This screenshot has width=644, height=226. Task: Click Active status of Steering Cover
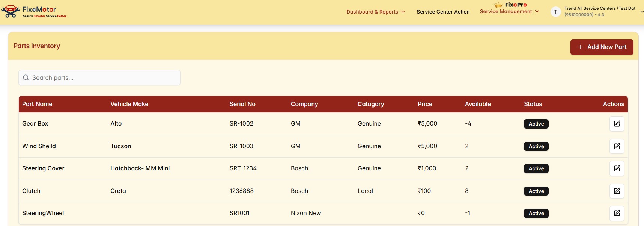(536, 168)
